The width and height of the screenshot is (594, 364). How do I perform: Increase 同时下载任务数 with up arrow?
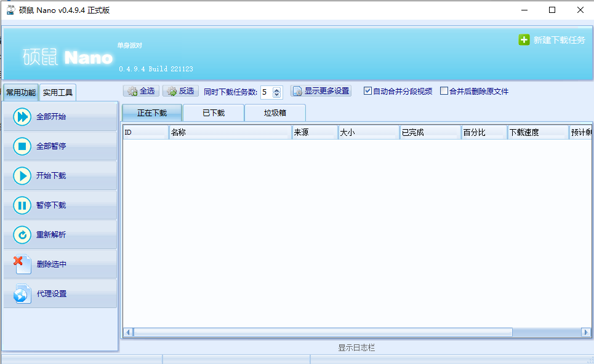[276, 90]
